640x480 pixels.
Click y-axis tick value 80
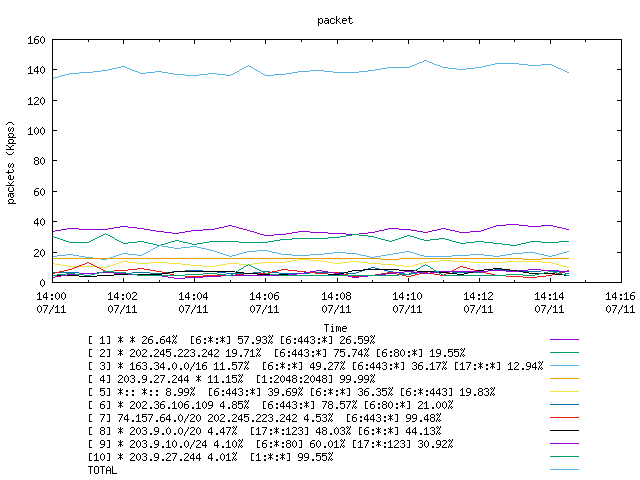[39, 161]
